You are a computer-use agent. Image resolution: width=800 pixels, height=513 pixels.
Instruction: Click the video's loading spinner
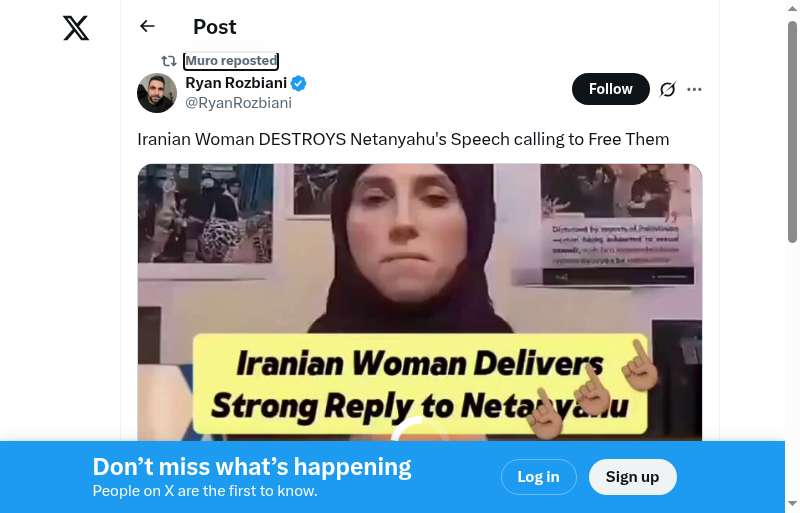(x=420, y=430)
